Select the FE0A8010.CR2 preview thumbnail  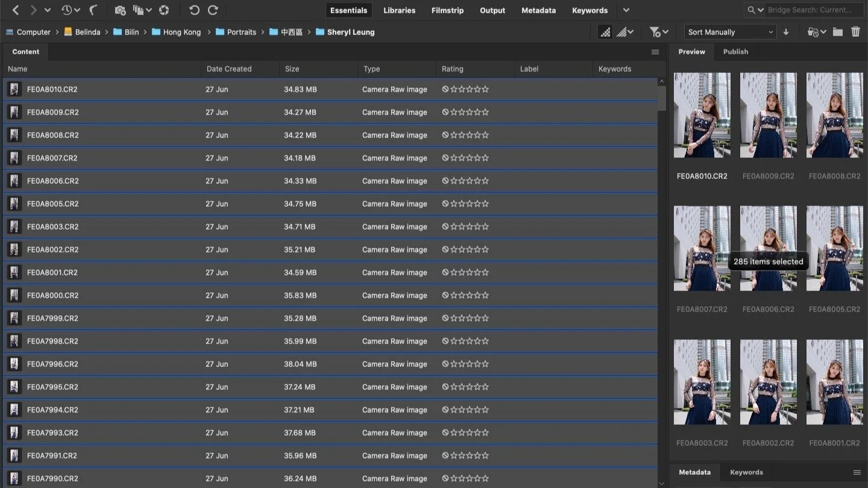(702, 115)
